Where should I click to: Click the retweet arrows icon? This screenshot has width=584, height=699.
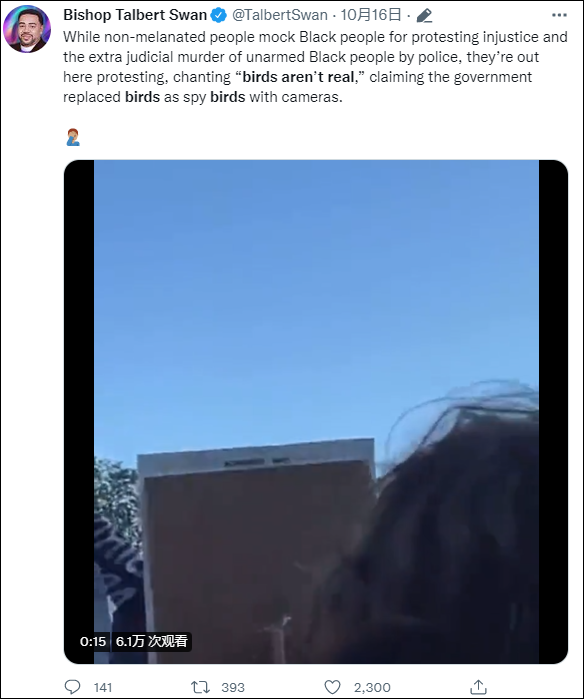200,687
